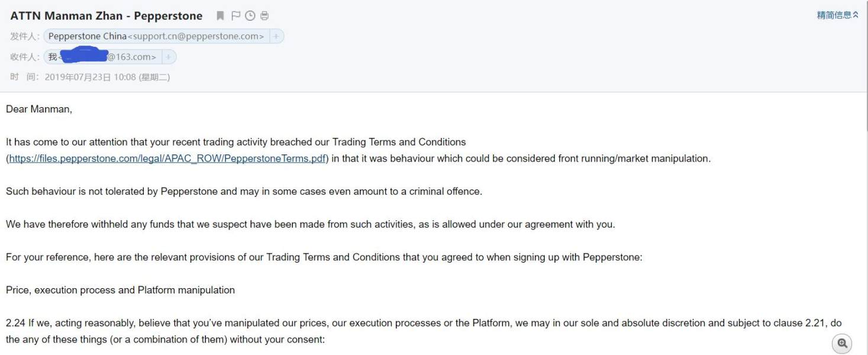Open the Pepperstone China sender chip
Viewport: 868px width, 355px height.
[x=156, y=37]
